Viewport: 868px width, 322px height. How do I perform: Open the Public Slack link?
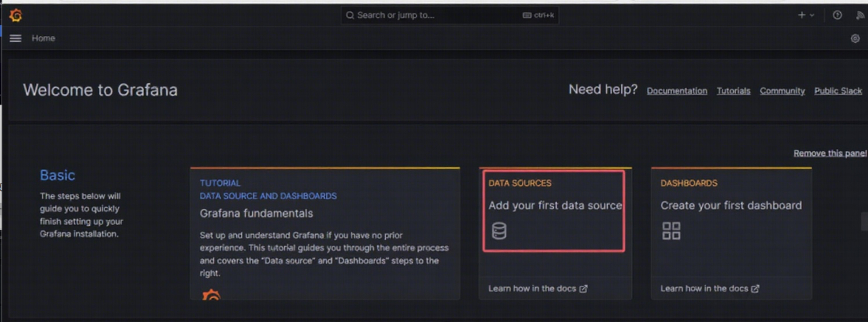[838, 91]
